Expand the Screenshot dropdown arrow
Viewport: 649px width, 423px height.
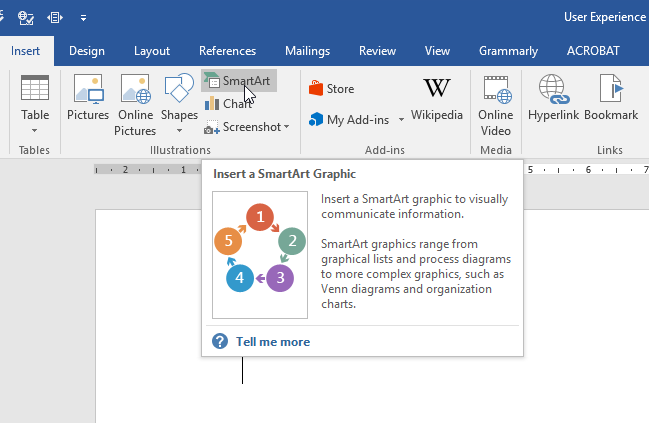(286, 127)
